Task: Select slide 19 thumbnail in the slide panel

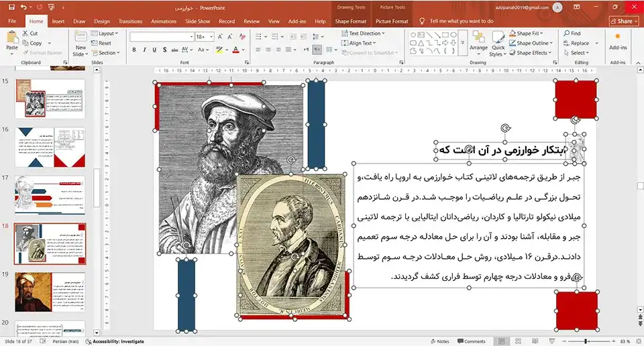Action: 50,292
